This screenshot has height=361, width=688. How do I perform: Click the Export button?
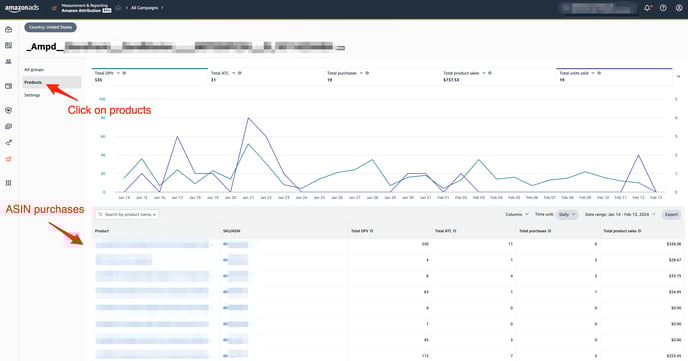tap(671, 214)
